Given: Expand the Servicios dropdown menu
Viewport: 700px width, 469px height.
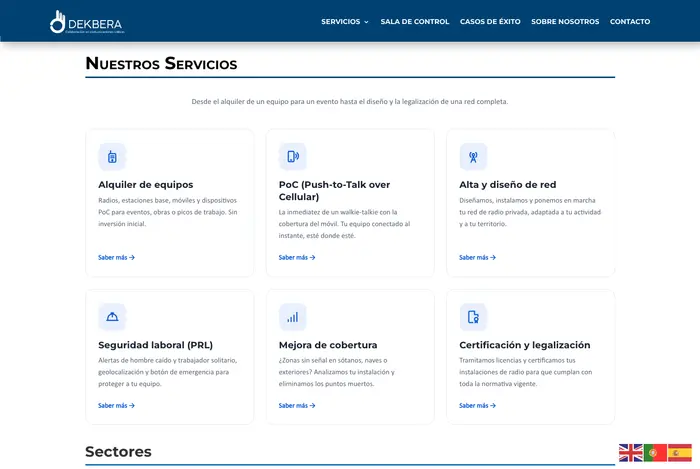Looking at the screenshot, I should pyautogui.click(x=345, y=21).
